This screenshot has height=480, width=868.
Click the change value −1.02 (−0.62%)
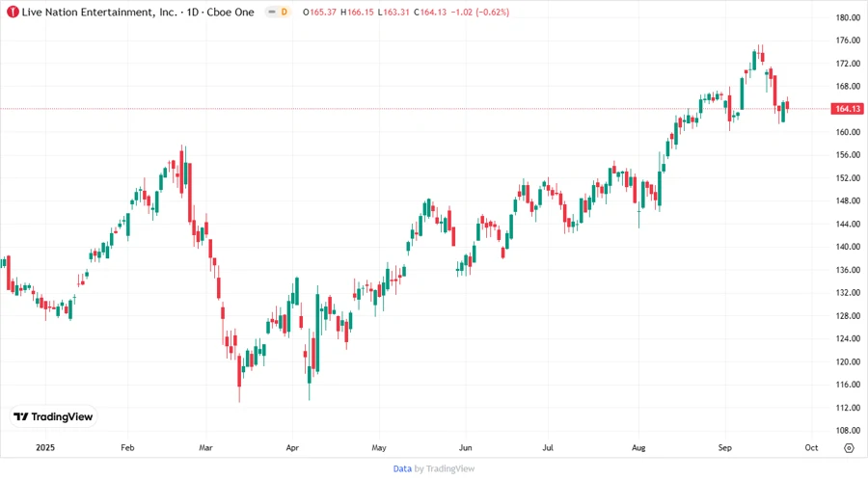tap(480, 13)
